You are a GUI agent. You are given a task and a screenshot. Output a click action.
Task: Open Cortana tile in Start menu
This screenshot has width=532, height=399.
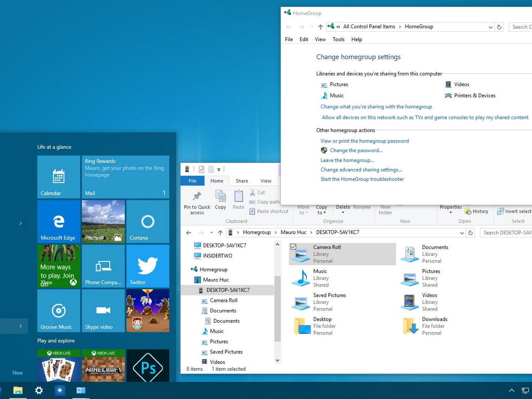[x=148, y=222]
